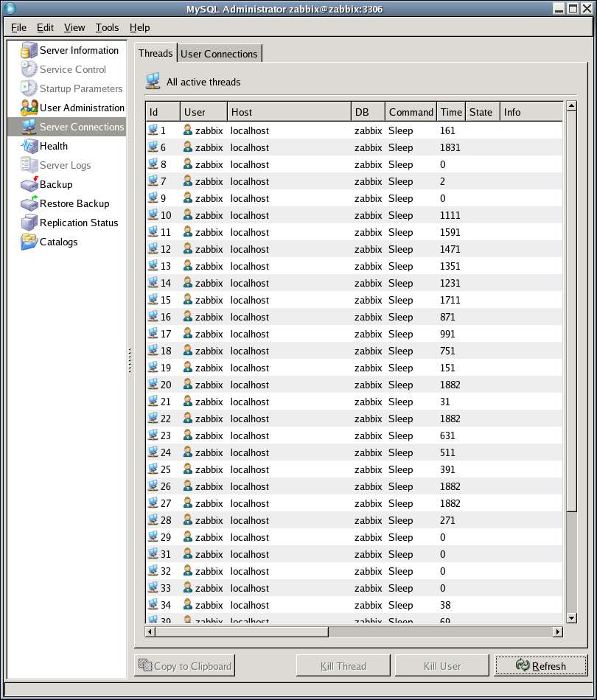This screenshot has width=597, height=700.
Task: Click the User Administration people icon
Action: (29, 108)
